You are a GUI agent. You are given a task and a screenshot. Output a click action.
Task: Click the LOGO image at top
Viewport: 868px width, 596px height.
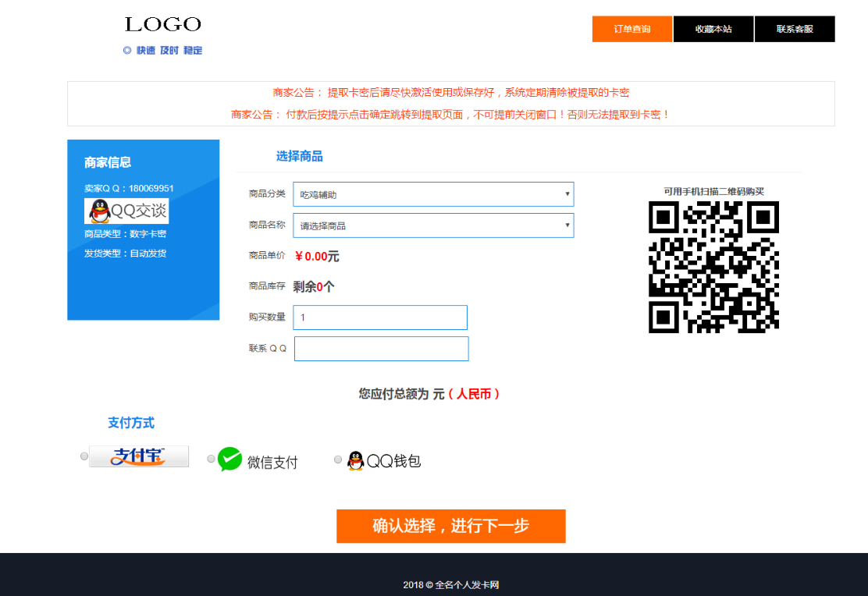point(162,24)
